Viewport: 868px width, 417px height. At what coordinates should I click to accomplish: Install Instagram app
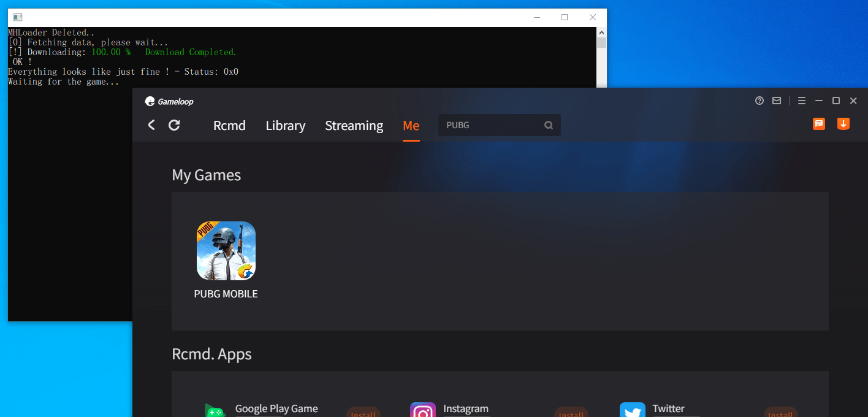[x=571, y=412]
